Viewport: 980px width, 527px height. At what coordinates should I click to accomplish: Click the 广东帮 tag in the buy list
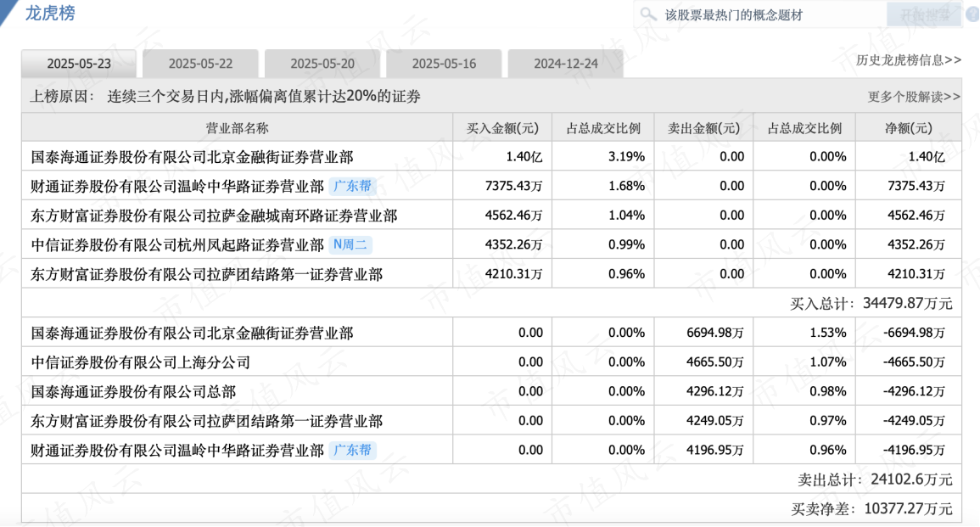click(x=352, y=186)
